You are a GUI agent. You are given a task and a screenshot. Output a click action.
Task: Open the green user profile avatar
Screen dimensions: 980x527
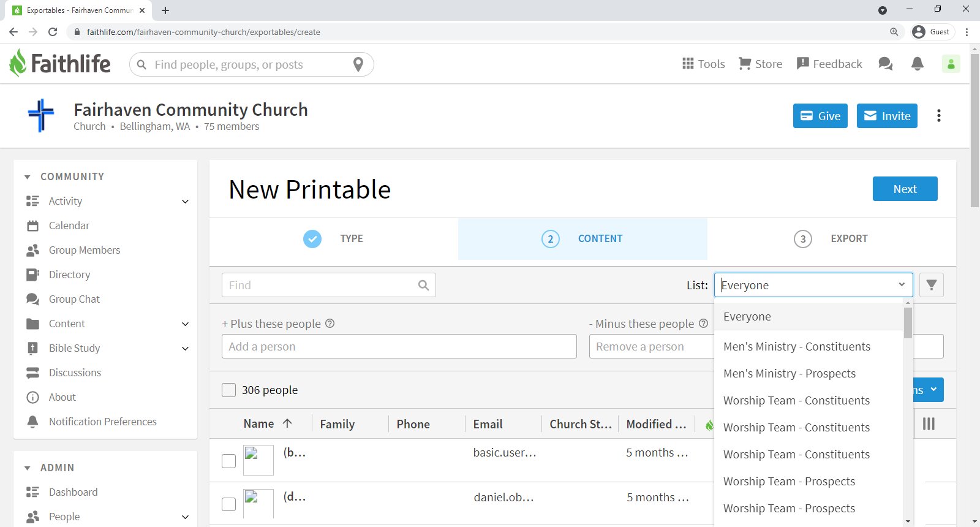coord(951,64)
